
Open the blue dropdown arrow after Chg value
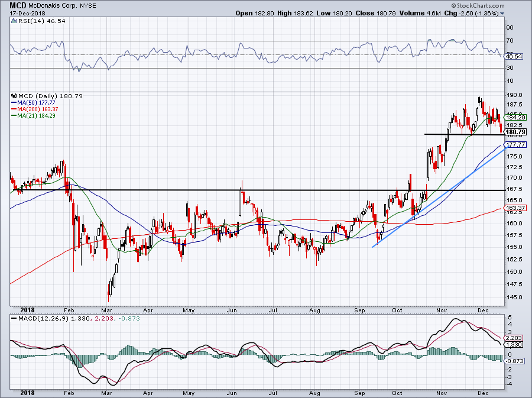pyautogui.click(x=502, y=14)
